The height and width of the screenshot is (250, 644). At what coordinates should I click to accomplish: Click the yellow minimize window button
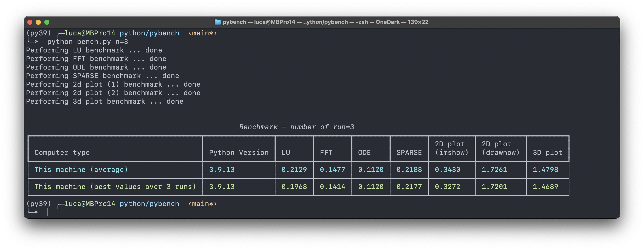click(38, 22)
